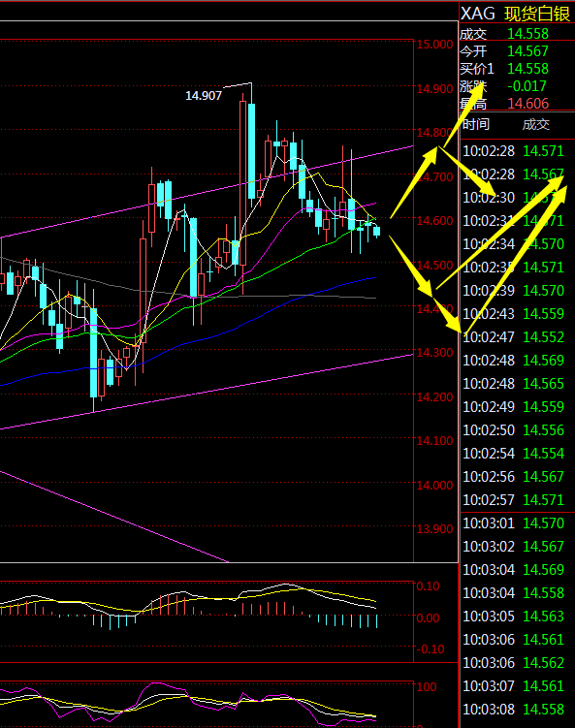Select the 10:02:34 tick row at 14.570
The image size is (575, 728).
point(513,243)
